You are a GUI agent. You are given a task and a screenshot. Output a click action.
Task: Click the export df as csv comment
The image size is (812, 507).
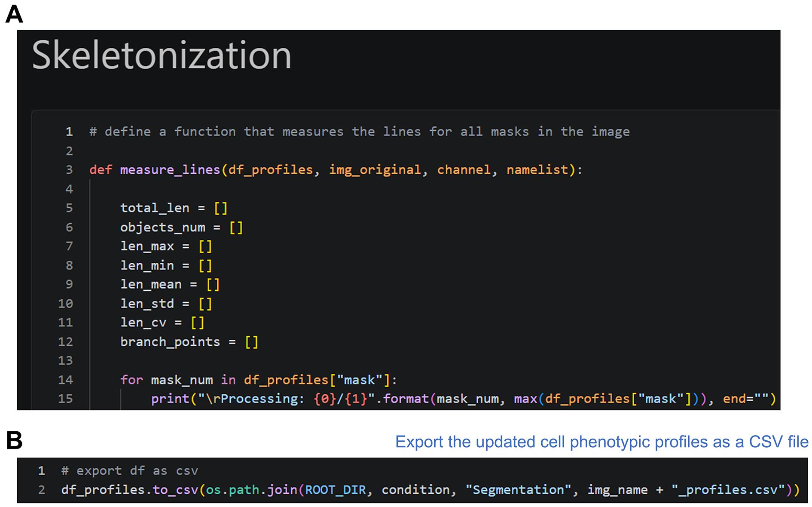pos(130,471)
